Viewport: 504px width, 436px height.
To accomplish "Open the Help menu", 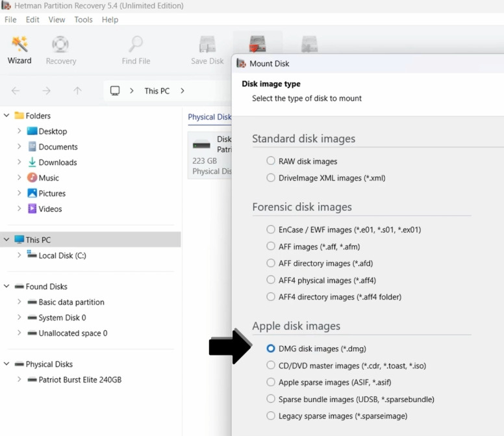I will [110, 19].
